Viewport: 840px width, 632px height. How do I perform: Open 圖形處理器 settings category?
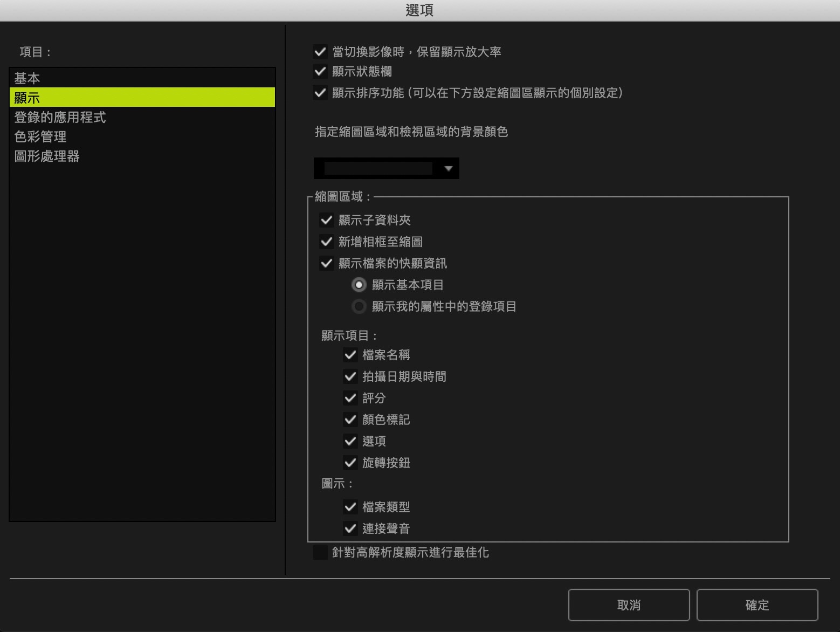click(47, 156)
